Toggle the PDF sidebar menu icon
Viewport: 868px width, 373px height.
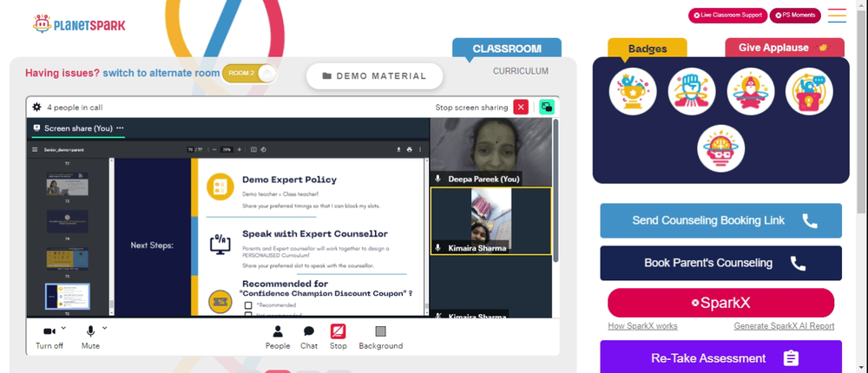[36, 149]
